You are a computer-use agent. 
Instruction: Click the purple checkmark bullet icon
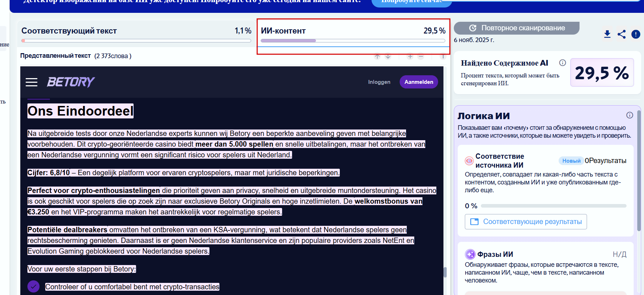pos(33,286)
